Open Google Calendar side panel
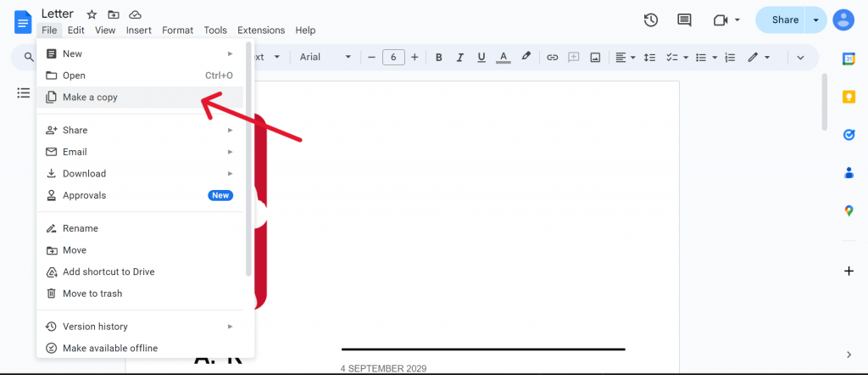Viewport: 868px width, 375px height. (x=849, y=59)
